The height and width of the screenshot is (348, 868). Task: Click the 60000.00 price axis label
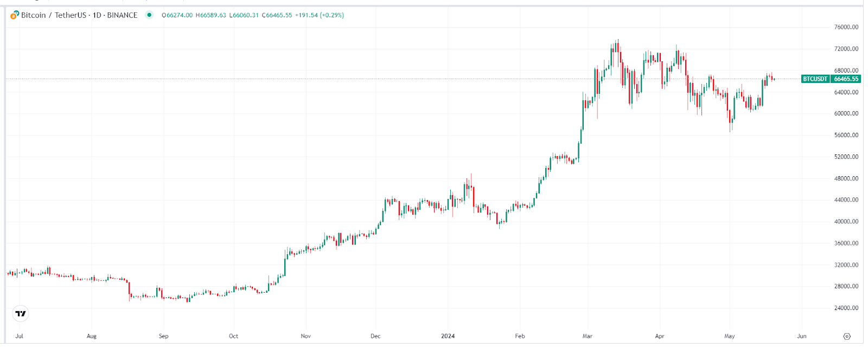pos(846,114)
